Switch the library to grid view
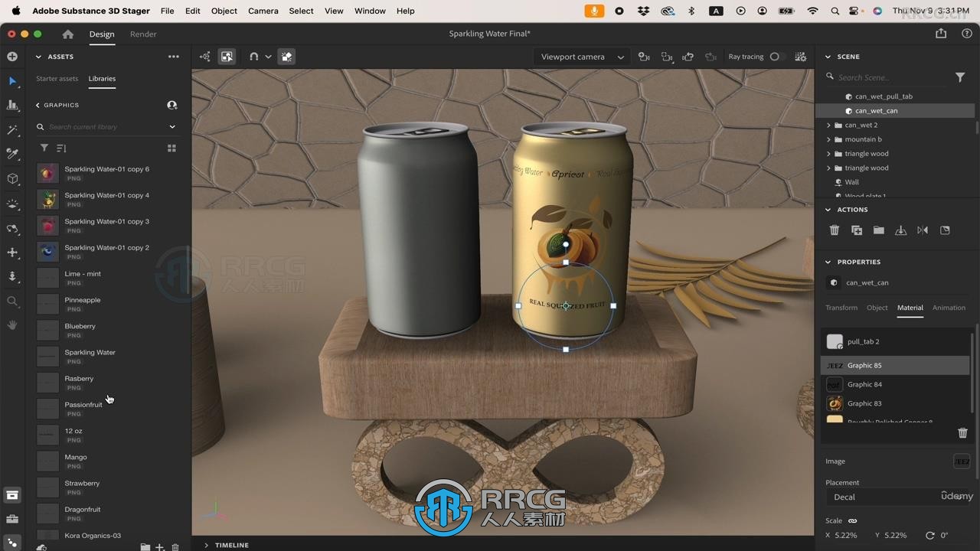 pyautogui.click(x=171, y=148)
